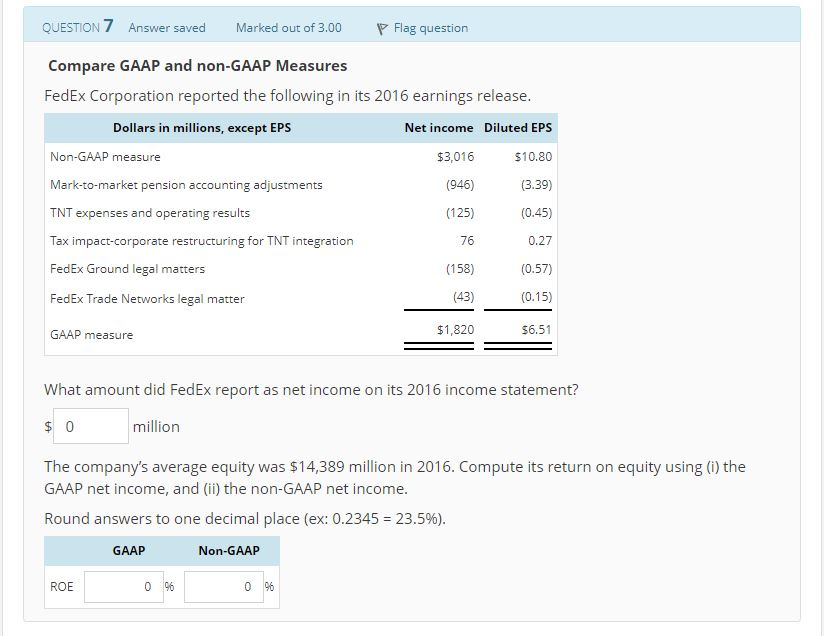Click 'FedEx Trade Networks legal matter' row label
Viewport: 824px width, 636px height.
(147, 299)
